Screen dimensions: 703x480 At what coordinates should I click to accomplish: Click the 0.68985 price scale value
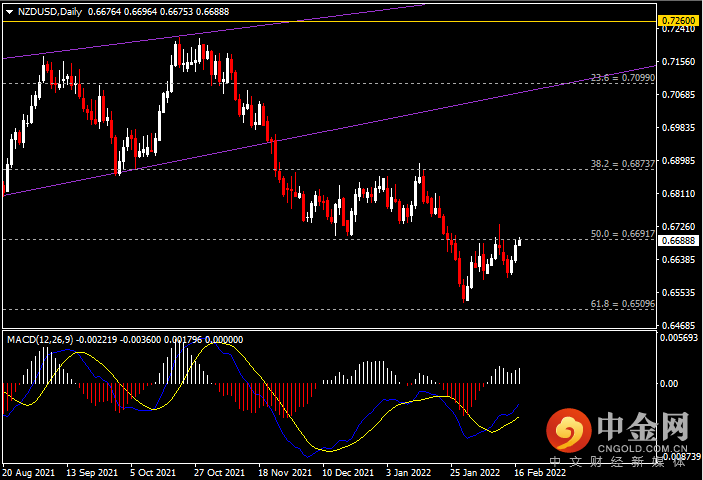click(x=678, y=160)
